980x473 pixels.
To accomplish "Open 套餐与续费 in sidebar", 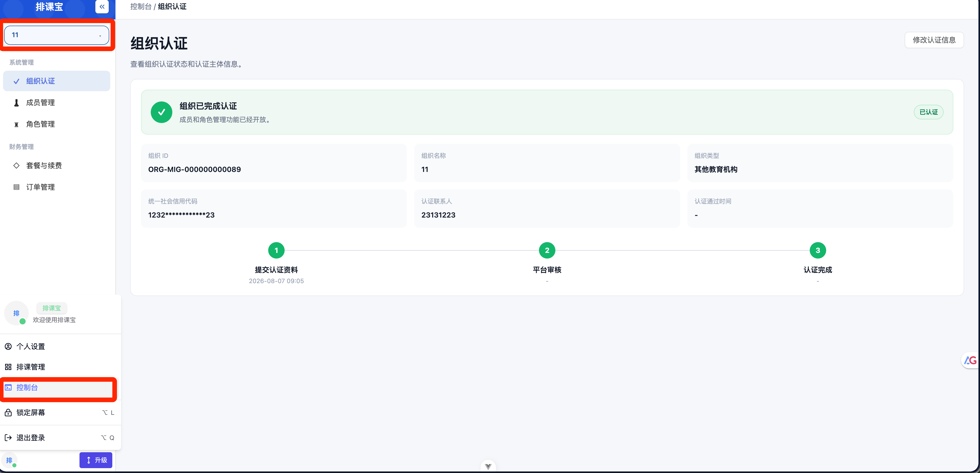I will 57,166.
